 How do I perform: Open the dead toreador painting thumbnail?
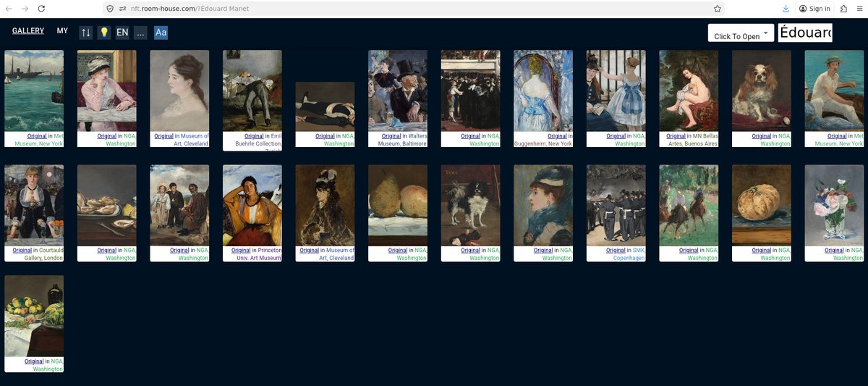click(325, 106)
